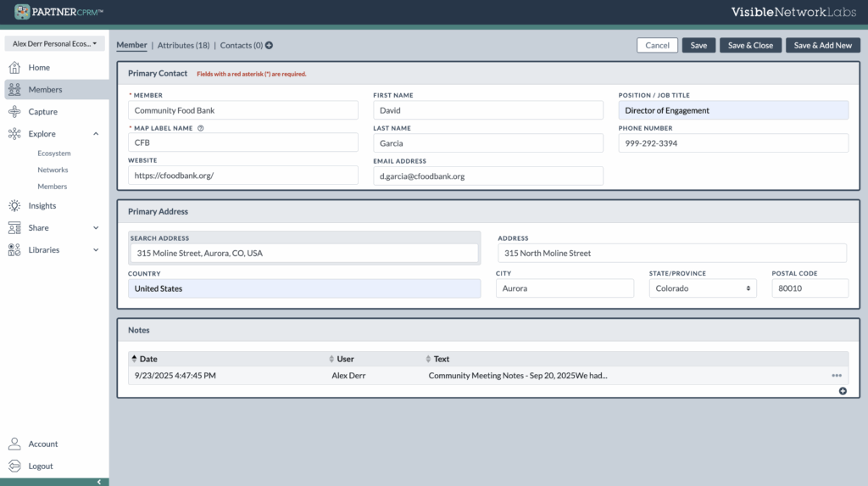
Task: Collapse the Explore menu section
Action: (96, 134)
